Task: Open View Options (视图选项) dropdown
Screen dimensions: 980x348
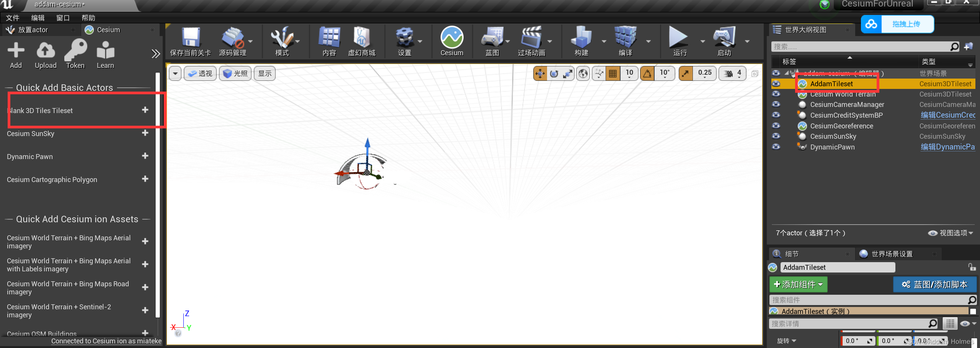Action: 951,233
